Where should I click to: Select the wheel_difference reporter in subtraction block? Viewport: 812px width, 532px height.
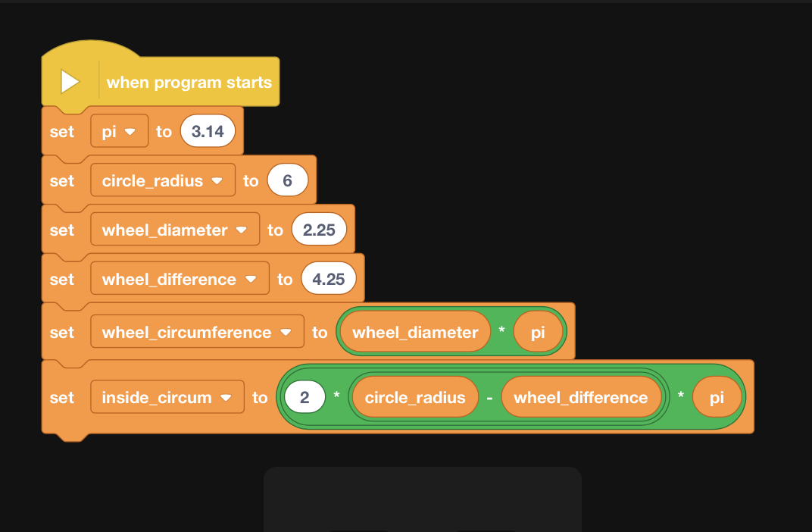coord(581,397)
